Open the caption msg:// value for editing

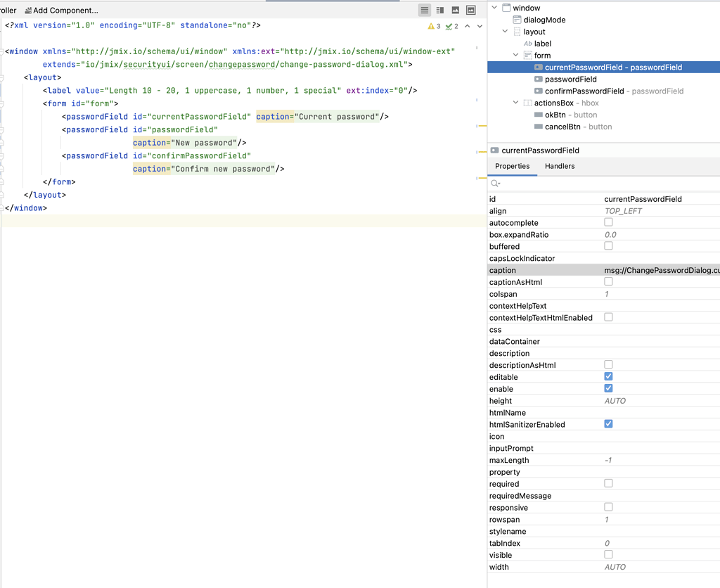pos(661,270)
